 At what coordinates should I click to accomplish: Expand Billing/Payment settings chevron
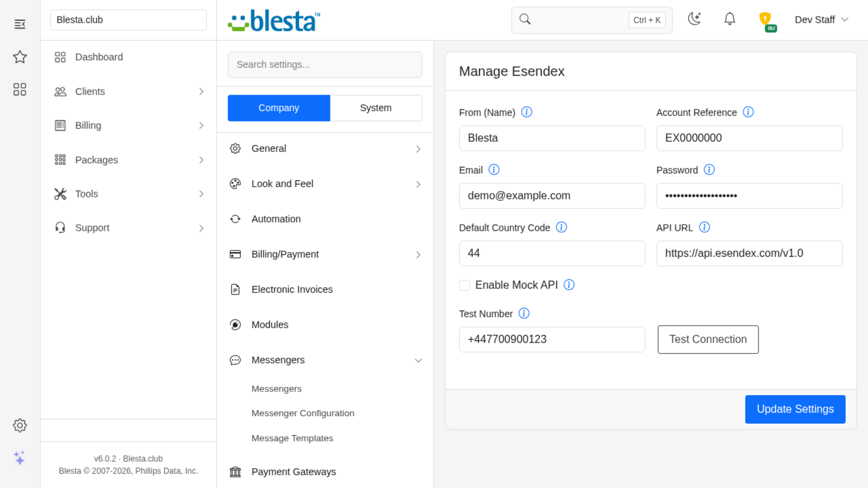(x=418, y=255)
